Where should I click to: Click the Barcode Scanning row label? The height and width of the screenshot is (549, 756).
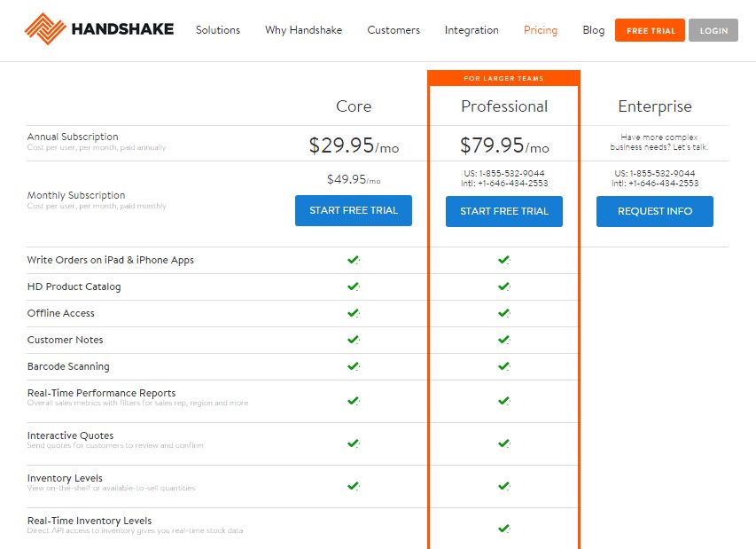point(68,366)
